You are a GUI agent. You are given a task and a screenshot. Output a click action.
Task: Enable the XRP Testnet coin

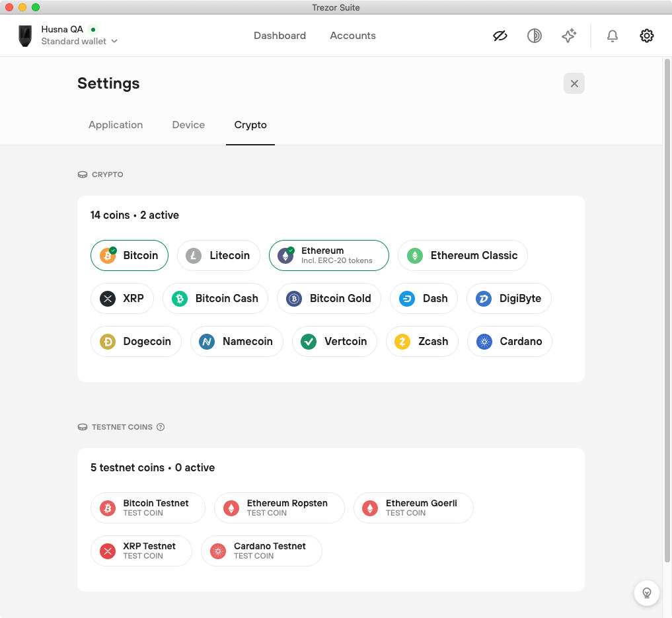point(141,551)
